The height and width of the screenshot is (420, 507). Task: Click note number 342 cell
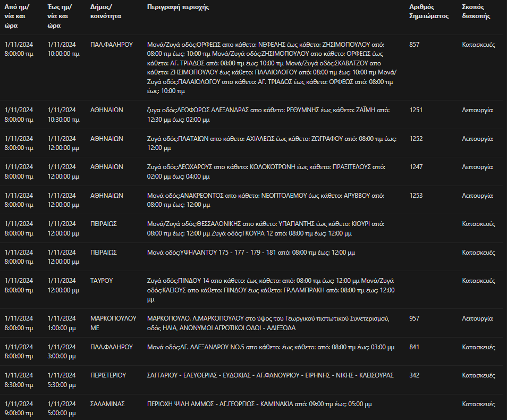click(415, 375)
